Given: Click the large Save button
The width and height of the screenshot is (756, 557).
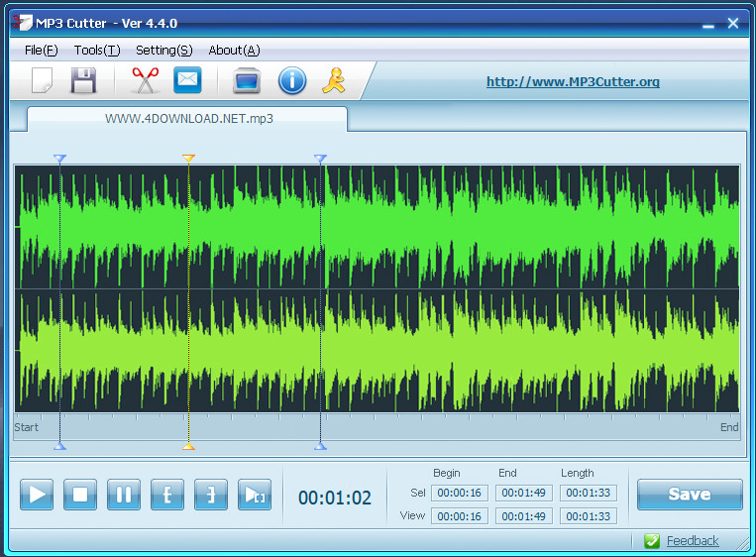Looking at the screenshot, I should pyautogui.click(x=689, y=495).
